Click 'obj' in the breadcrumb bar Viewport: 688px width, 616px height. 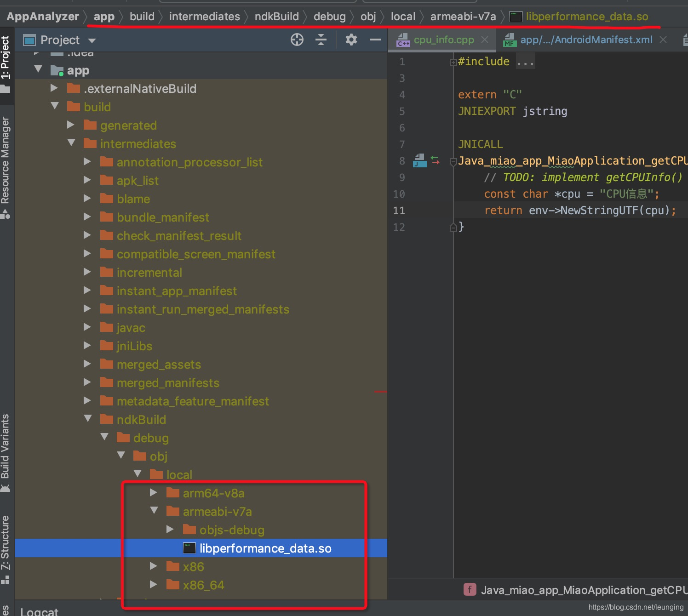(368, 17)
